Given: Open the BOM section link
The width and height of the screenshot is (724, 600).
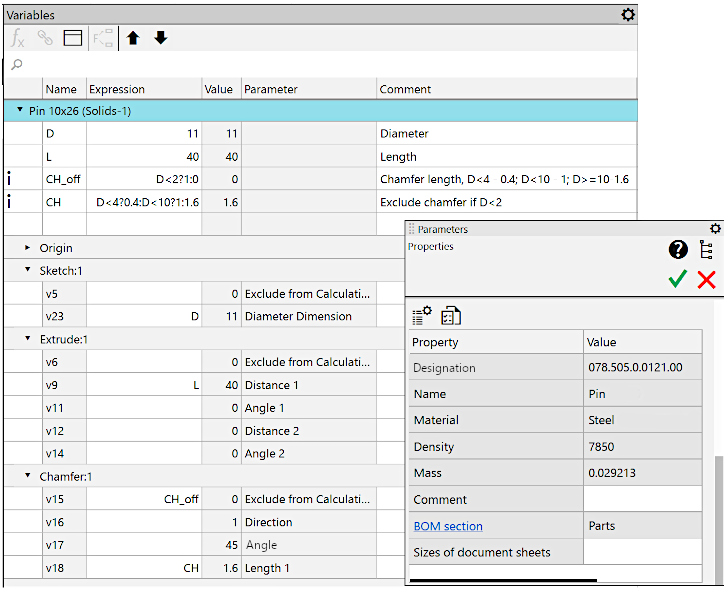Looking at the screenshot, I should pos(448,526).
